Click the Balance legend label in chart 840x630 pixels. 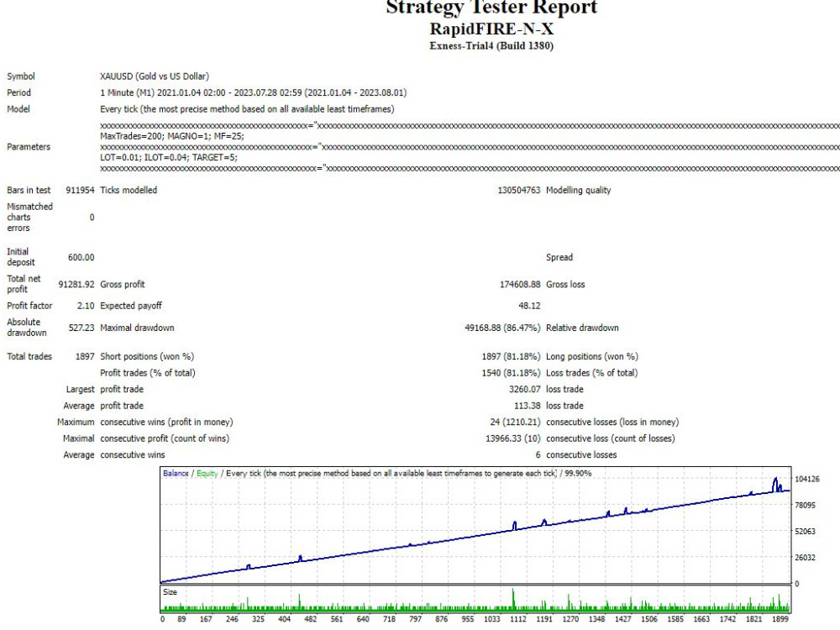click(x=176, y=474)
